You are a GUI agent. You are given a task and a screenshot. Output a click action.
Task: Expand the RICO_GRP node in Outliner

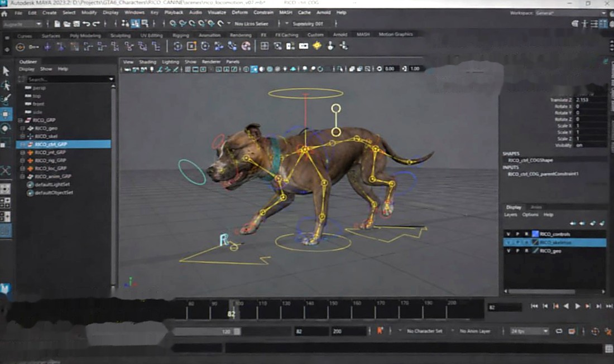coord(21,120)
